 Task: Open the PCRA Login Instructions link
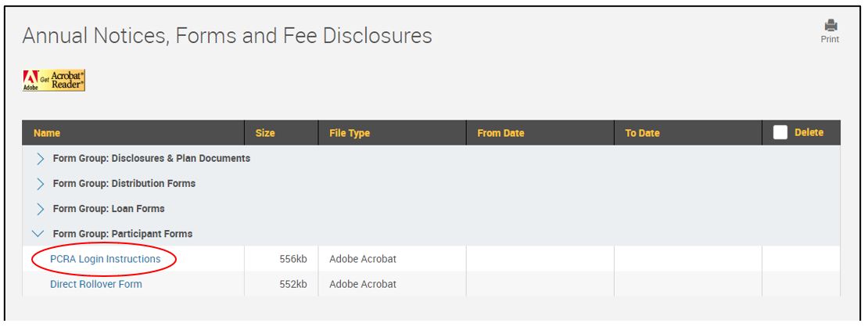pyautogui.click(x=105, y=259)
